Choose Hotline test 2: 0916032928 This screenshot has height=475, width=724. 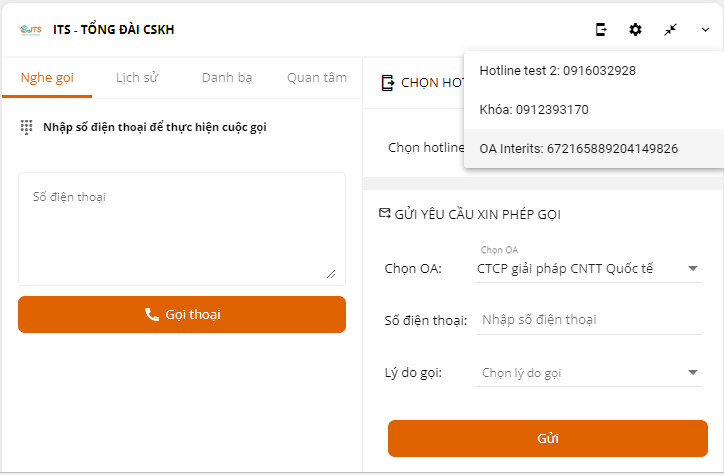tap(558, 71)
